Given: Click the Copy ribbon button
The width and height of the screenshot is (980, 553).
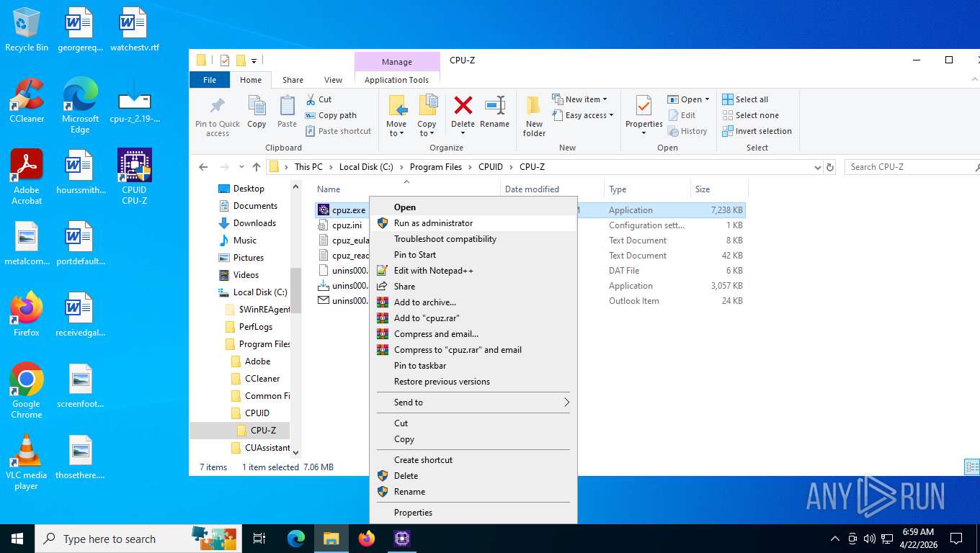Looking at the screenshot, I should [x=257, y=112].
